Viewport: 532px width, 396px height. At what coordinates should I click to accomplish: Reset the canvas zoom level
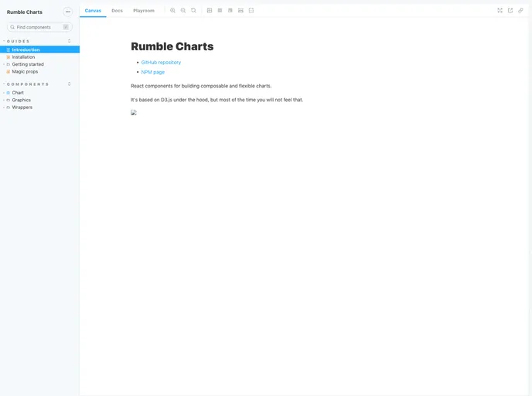pos(194,11)
